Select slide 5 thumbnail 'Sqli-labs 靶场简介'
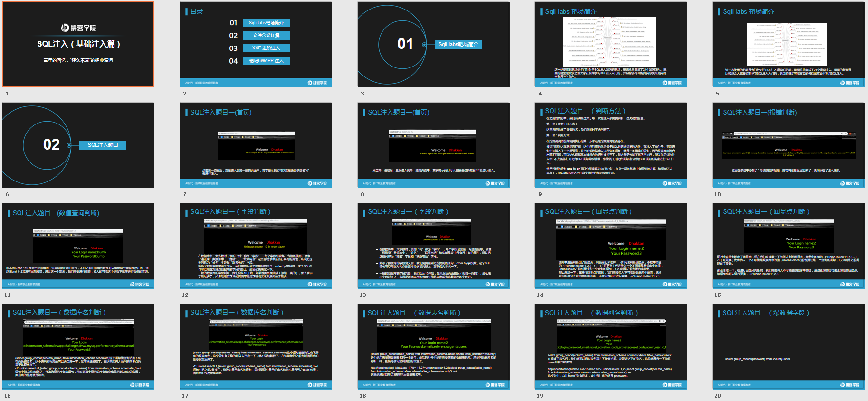The width and height of the screenshot is (868, 401). click(789, 45)
